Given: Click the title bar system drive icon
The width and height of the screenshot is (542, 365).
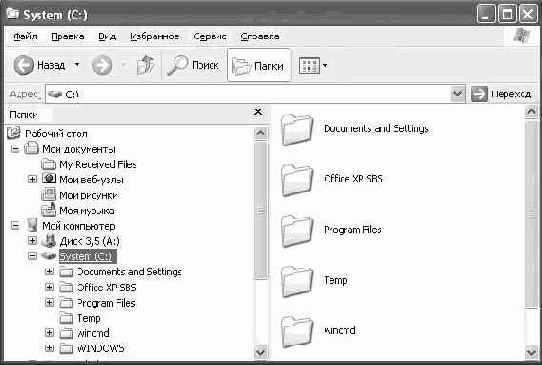Looking at the screenshot, I should 13,14.
